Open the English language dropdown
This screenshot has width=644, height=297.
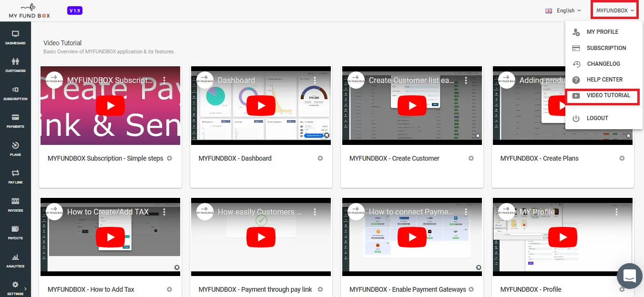click(563, 10)
